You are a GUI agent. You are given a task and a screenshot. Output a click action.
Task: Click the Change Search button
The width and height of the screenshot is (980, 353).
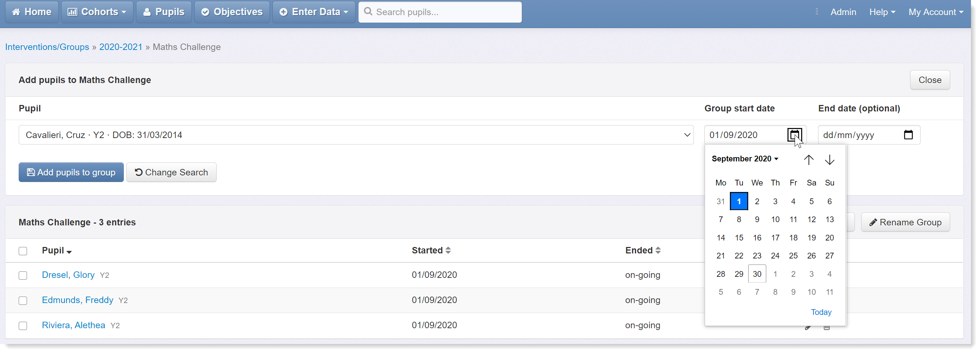171,172
